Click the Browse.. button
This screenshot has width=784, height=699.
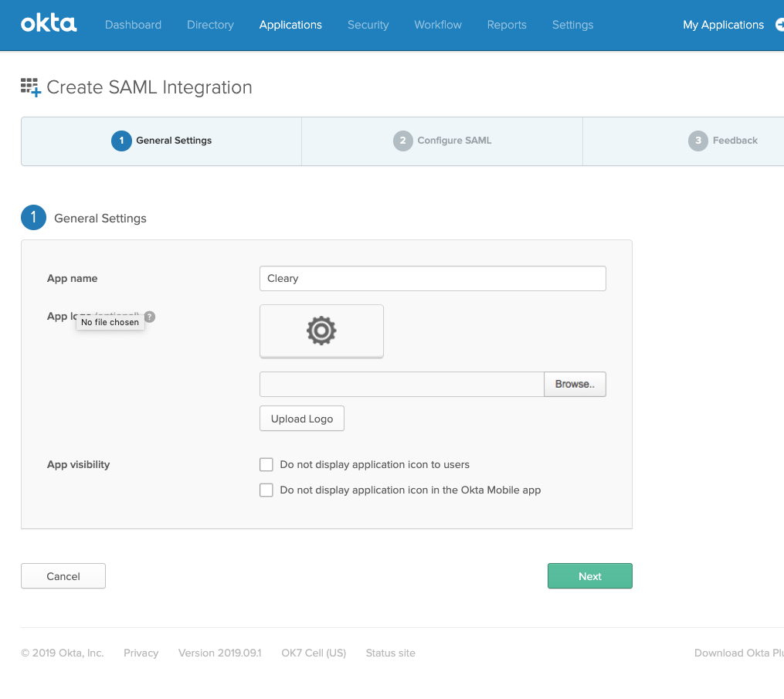(x=575, y=384)
